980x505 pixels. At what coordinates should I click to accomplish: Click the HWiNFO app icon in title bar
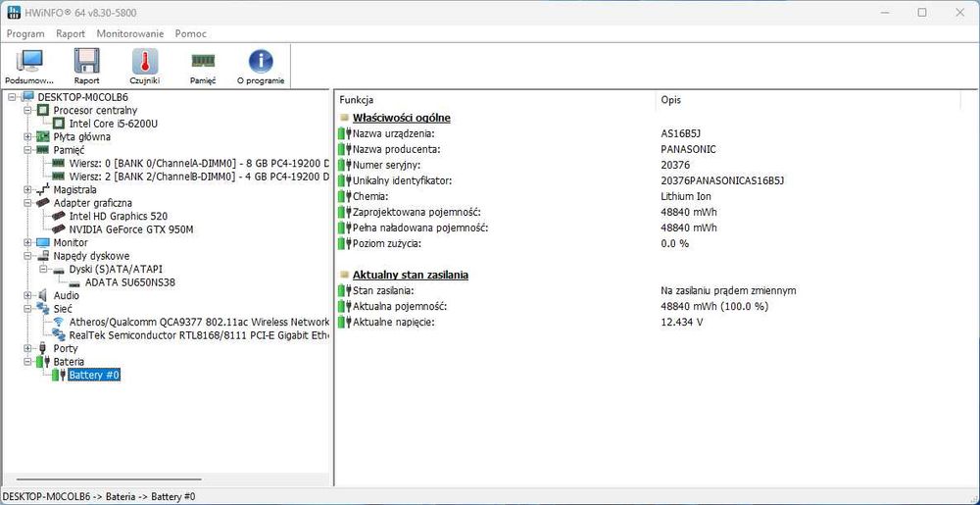(13, 13)
